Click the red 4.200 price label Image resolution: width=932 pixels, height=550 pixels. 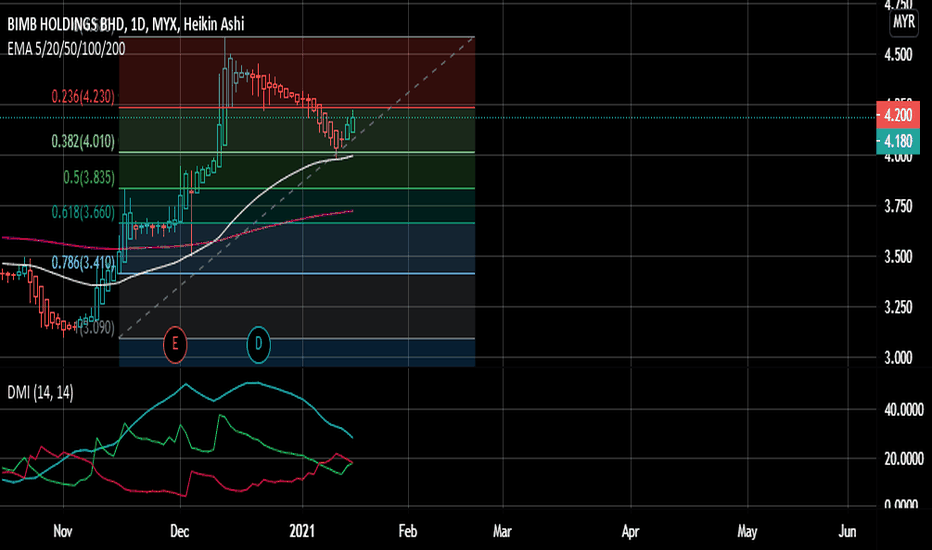coord(898,115)
